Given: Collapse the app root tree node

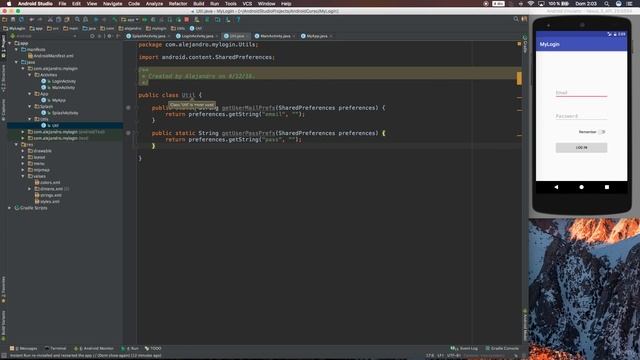Looking at the screenshot, I should [10, 43].
